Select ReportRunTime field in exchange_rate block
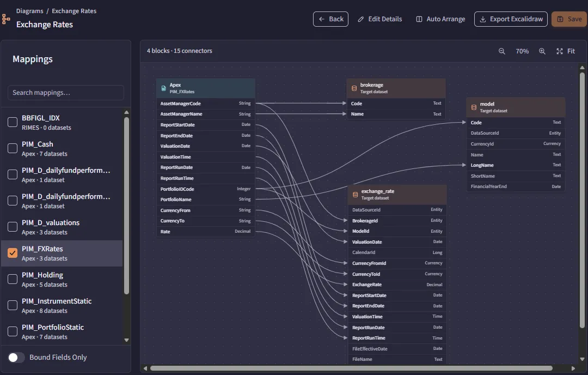Screen dimensions: 588x375 click(x=397, y=338)
